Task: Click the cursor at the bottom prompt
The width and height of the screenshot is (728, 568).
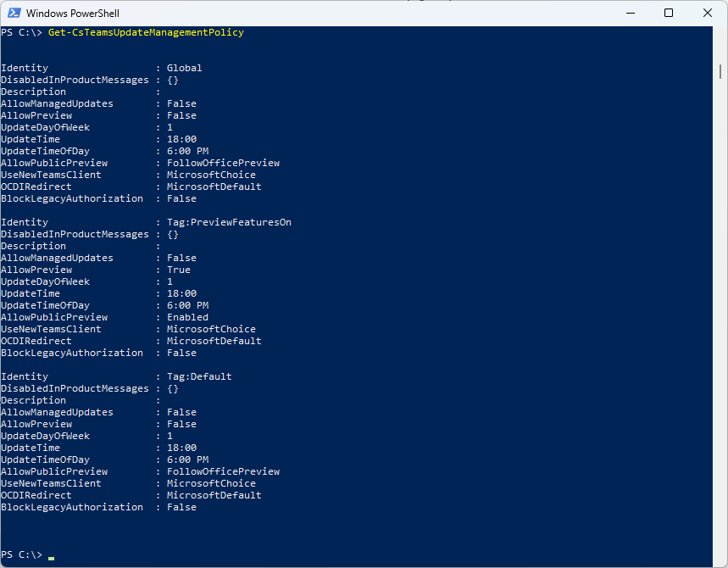Action: [51, 558]
